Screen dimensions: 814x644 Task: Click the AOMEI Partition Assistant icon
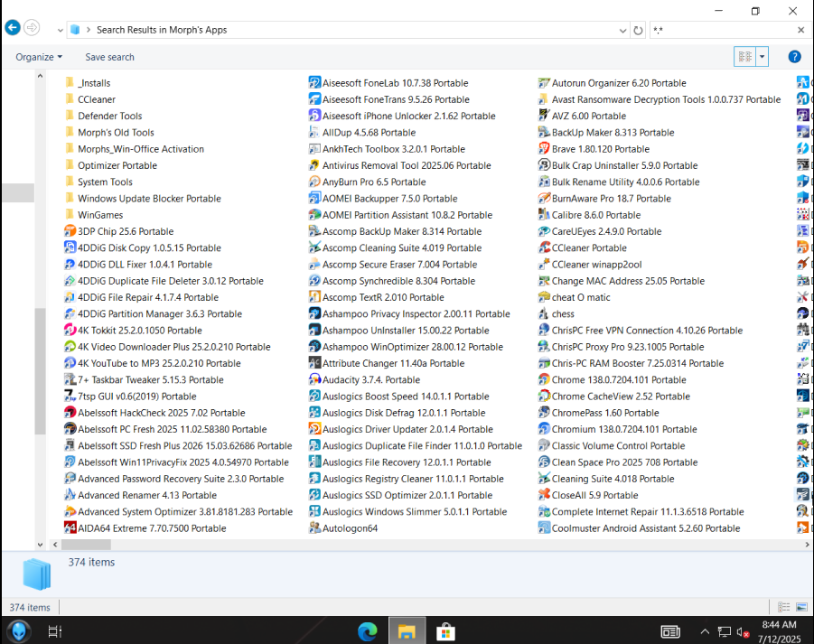pyautogui.click(x=314, y=215)
